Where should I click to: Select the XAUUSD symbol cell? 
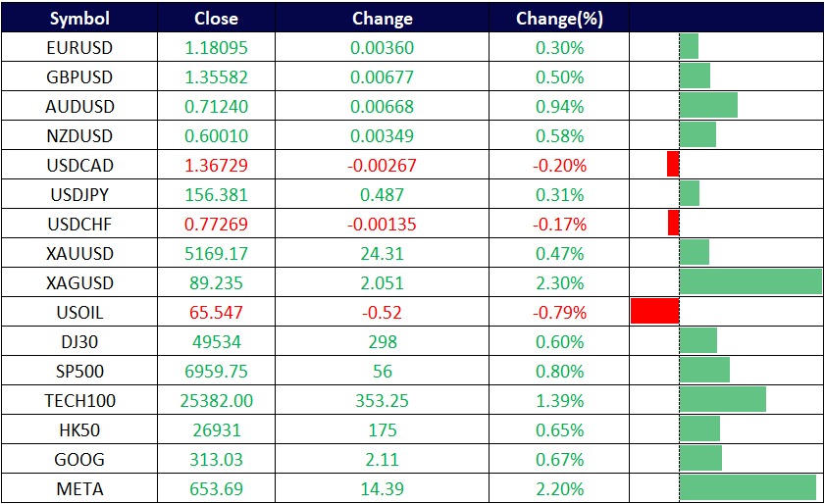coord(79,253)
